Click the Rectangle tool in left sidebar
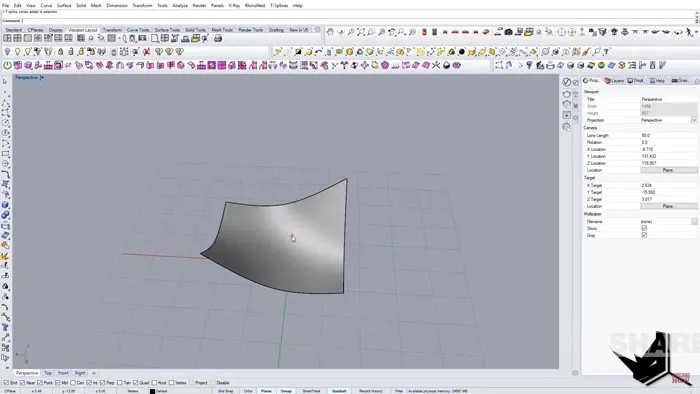The width and height of the screenshot is (700, 394). tap(5, 154)
